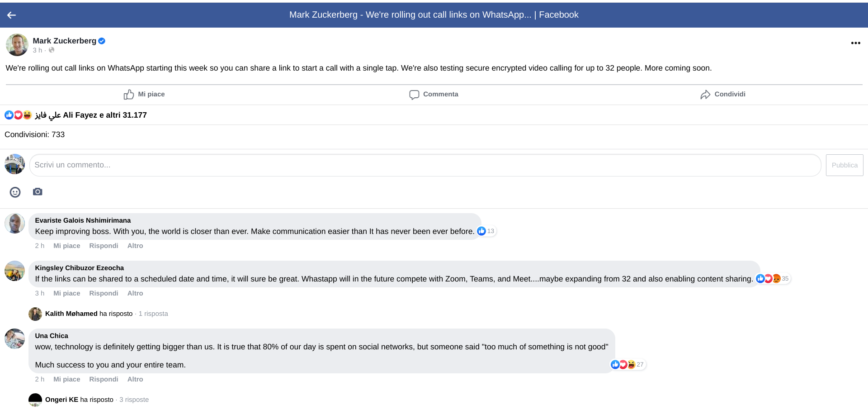Click the 2 h timestamp on Evariste's comment

tap(40, 246)
